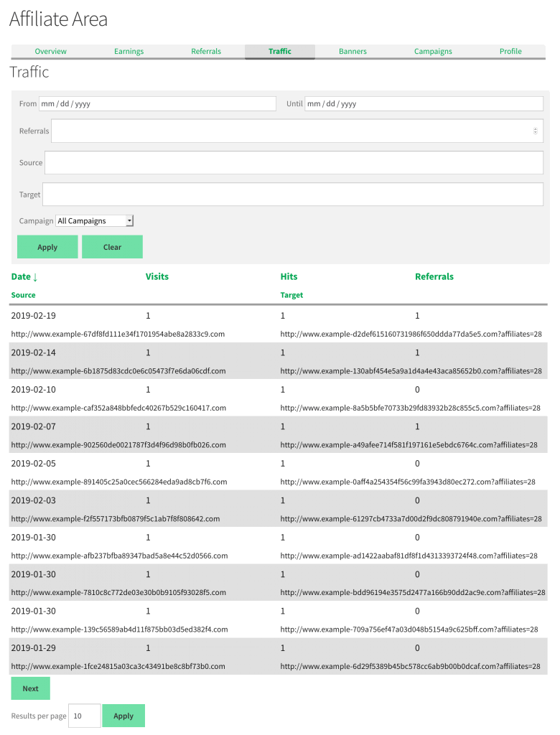Click the Affiliate Area page heading
The height and width of the screenshot is (735, 560).
tap(59, 19)
